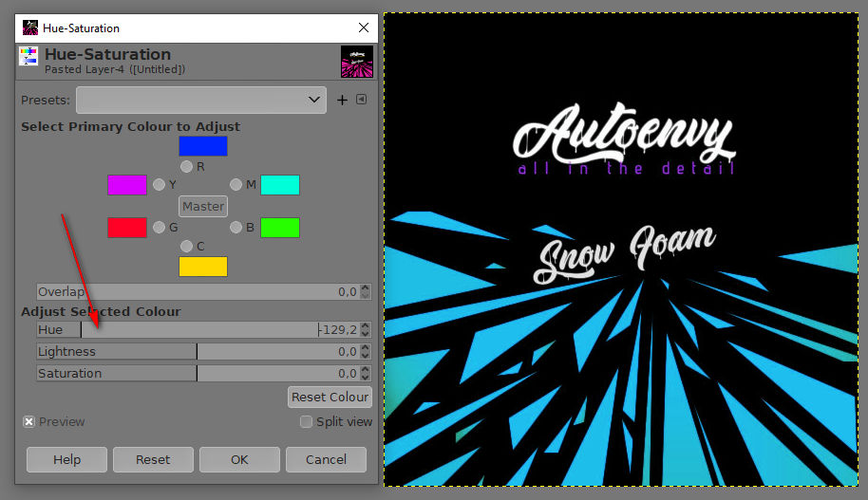The width and height of the screenshot is (868, 500).
Task: Click the green swatch beside B
Action: coord(280,228)
